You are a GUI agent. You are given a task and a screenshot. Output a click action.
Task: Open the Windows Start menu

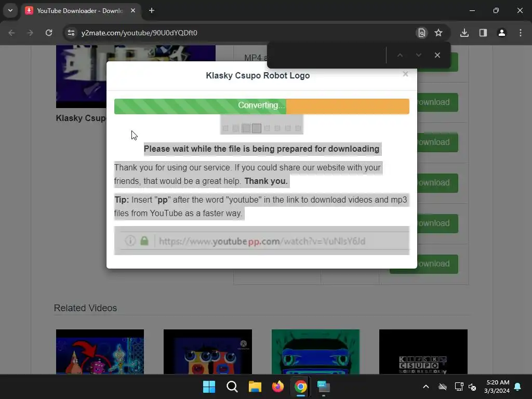[209, 387]
